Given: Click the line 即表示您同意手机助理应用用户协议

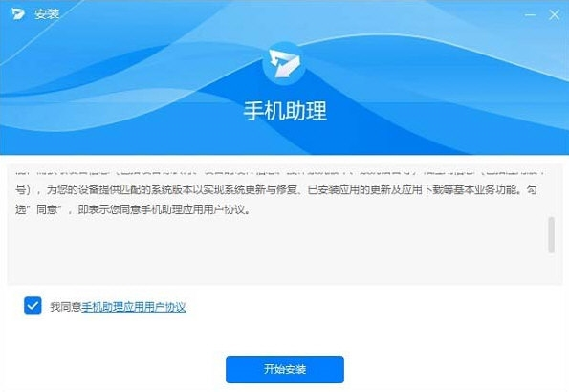Looking at the screenshot, I should [x=164, y=209].
